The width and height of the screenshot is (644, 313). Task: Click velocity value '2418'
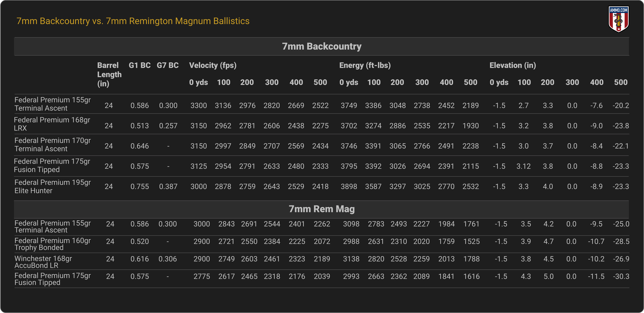[x=320, y=187]
